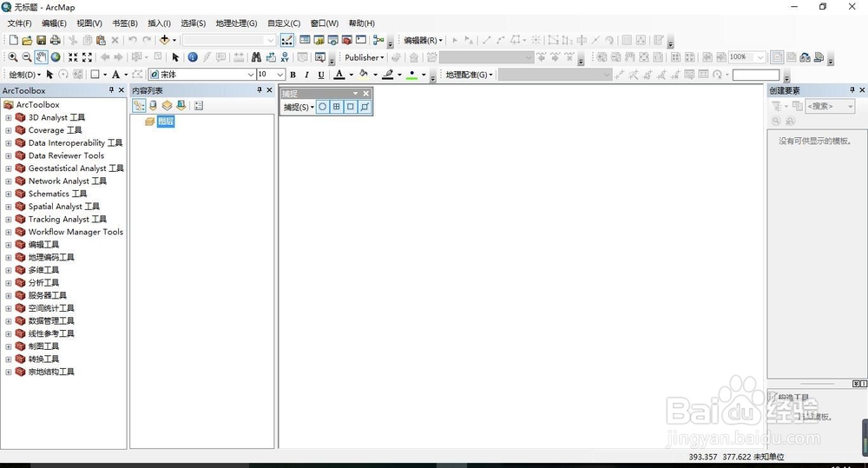
Task: Open the 视图(V) menu
Action: point(89,23)
